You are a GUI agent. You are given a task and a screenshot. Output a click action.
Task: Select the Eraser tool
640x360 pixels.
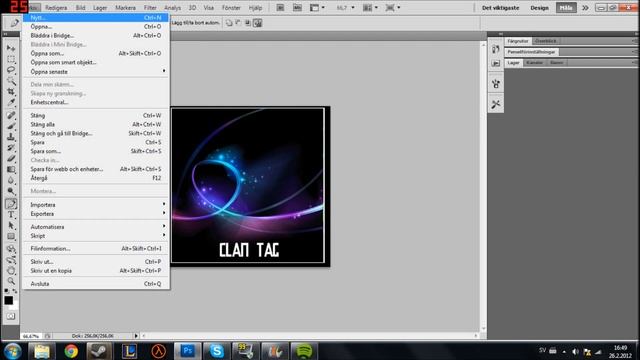[x=11, y=158]
